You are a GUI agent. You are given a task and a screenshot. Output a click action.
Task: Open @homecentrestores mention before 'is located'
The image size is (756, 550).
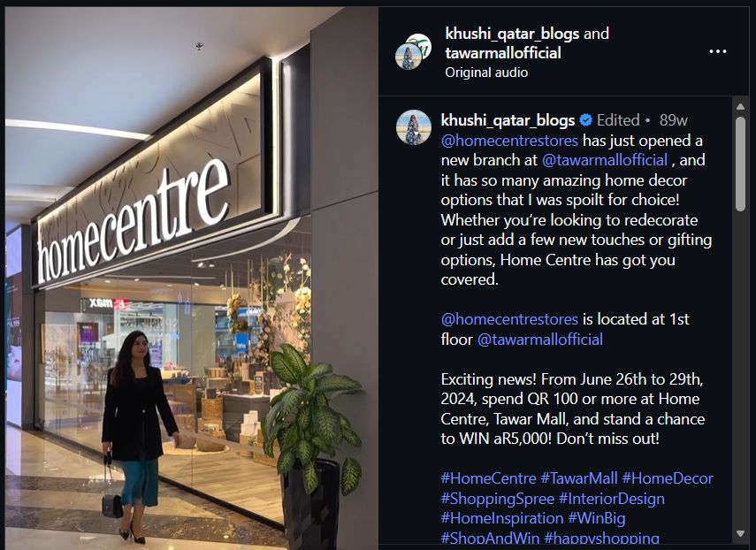(x=509, y=319)
